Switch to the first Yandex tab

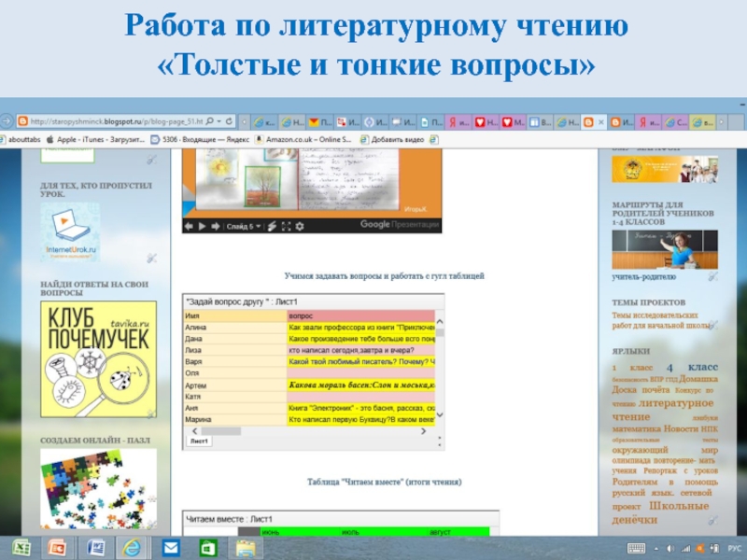458,122
